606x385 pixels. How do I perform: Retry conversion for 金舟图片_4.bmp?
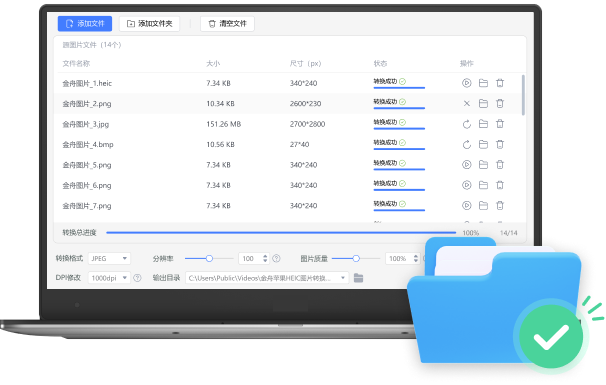point(466,144)
